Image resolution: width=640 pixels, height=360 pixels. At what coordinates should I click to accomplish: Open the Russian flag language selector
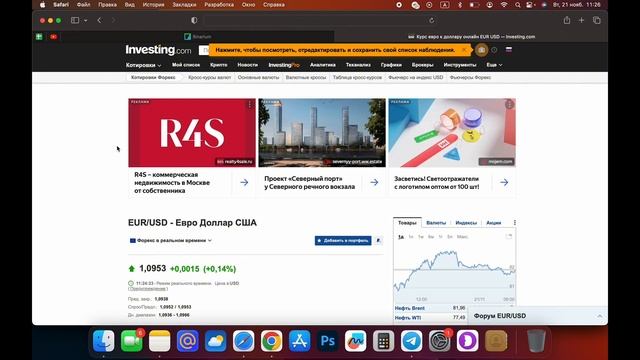pyautogui.click(x=509, y=49)
